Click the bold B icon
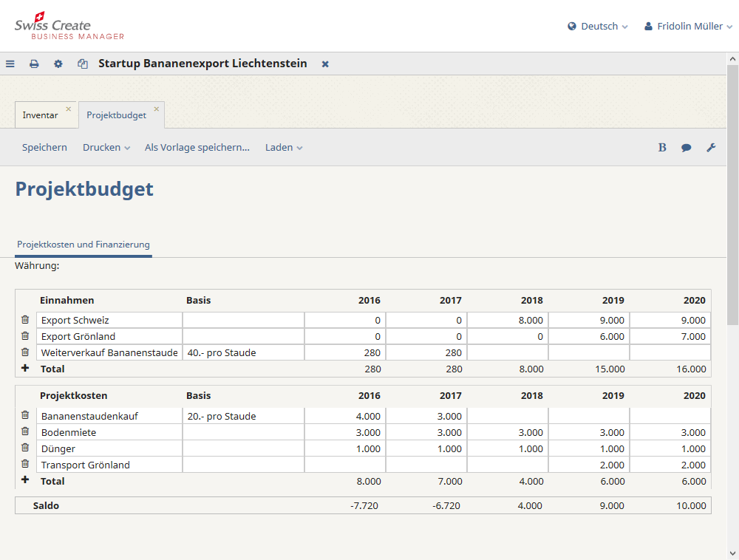This screenshot has width=739, height=560. pyautogui.click(x=662, y=148)
